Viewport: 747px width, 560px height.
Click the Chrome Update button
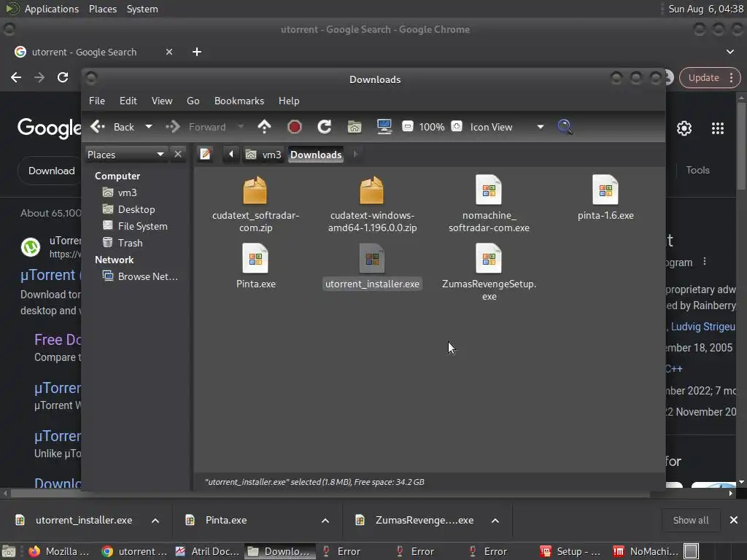[x=709, y=77]
